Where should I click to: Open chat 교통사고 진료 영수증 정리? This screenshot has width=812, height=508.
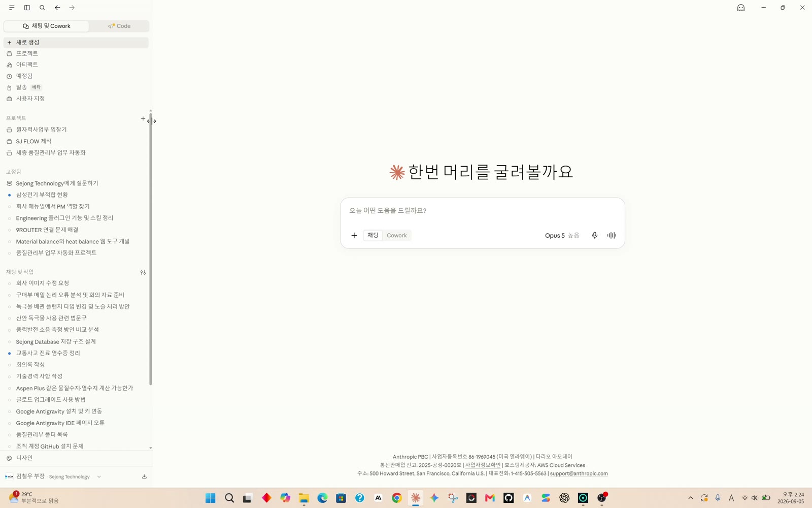coord(76,353)
